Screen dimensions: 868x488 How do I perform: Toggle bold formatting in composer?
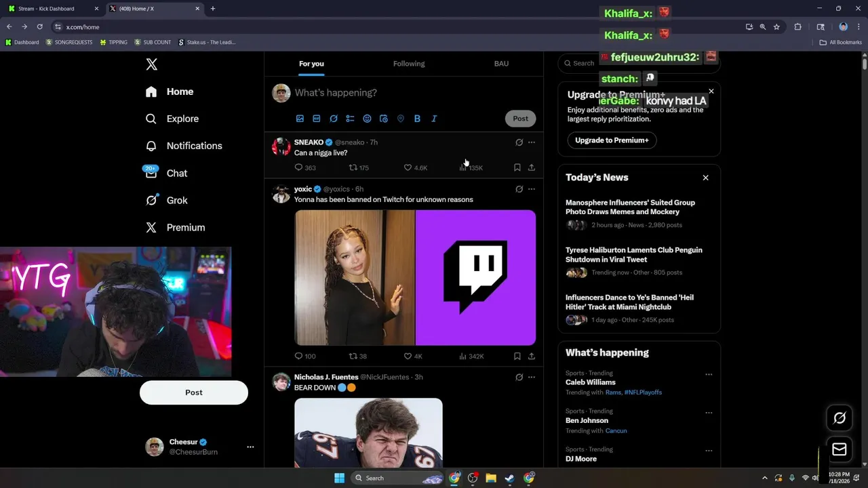pos(417,119)
